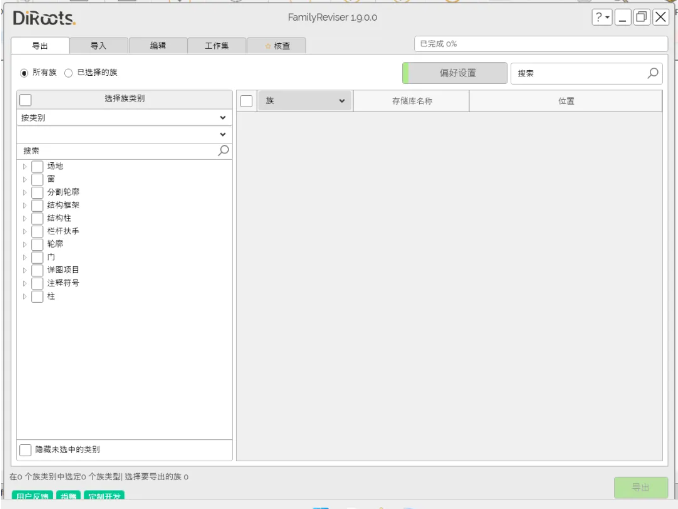Image resolution: width=678 pixels, height=509 pixels.
Task: Click the status text 在0 个族类别中选定0 个族类型
Action: [x=67, y=477]
